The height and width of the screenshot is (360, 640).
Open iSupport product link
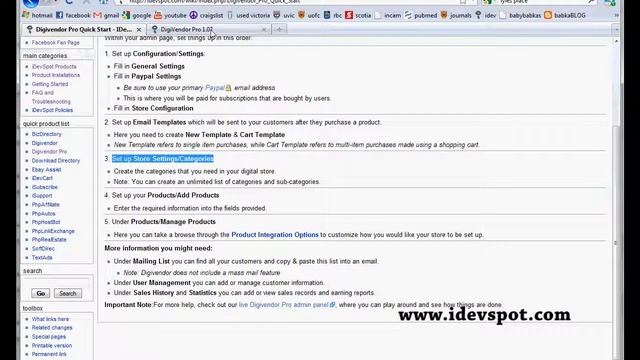pos(42,196)
